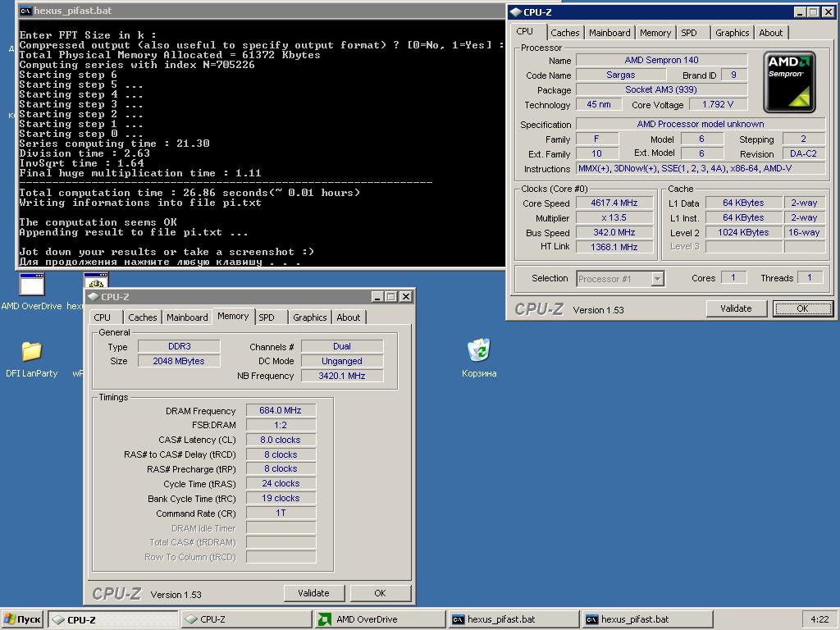Click Package value Socket AM3 (939)
840x630 pixels.
(662, 89)
